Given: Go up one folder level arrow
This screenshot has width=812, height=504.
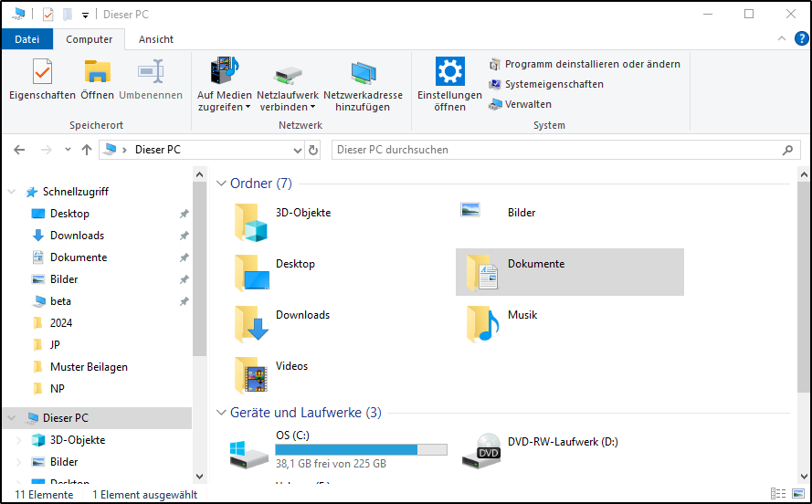Looking at the screenshot, I should (87, 150).
